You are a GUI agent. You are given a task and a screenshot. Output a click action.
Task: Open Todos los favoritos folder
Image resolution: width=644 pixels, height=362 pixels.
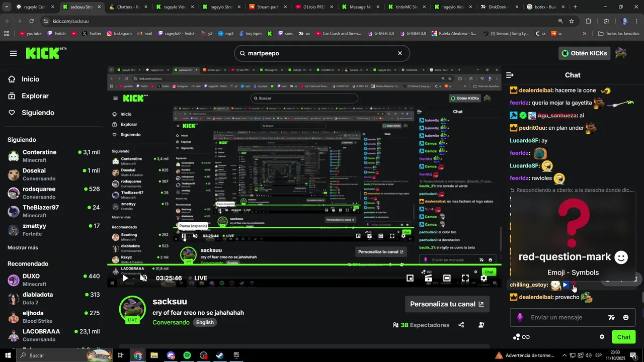[x=618, y=34]
